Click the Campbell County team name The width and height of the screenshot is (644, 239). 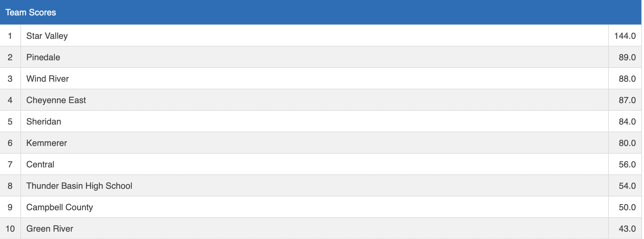(60, 207)
